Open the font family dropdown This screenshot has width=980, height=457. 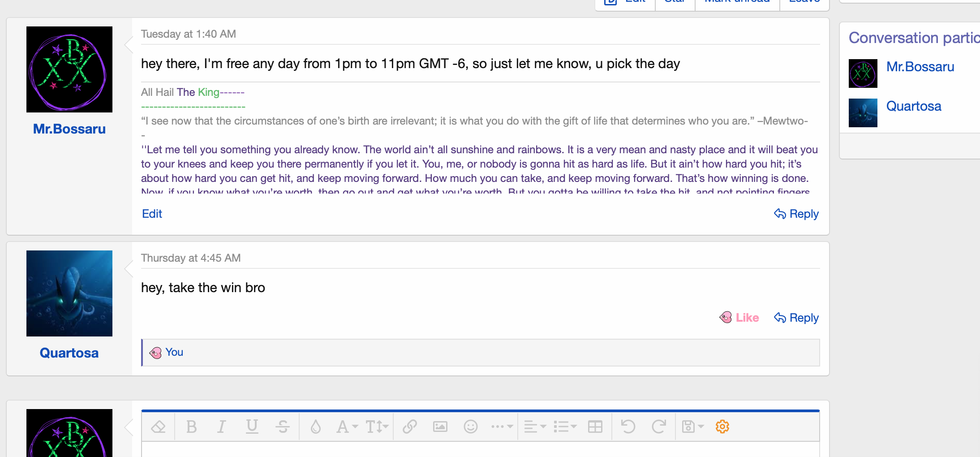click(347, 427)
